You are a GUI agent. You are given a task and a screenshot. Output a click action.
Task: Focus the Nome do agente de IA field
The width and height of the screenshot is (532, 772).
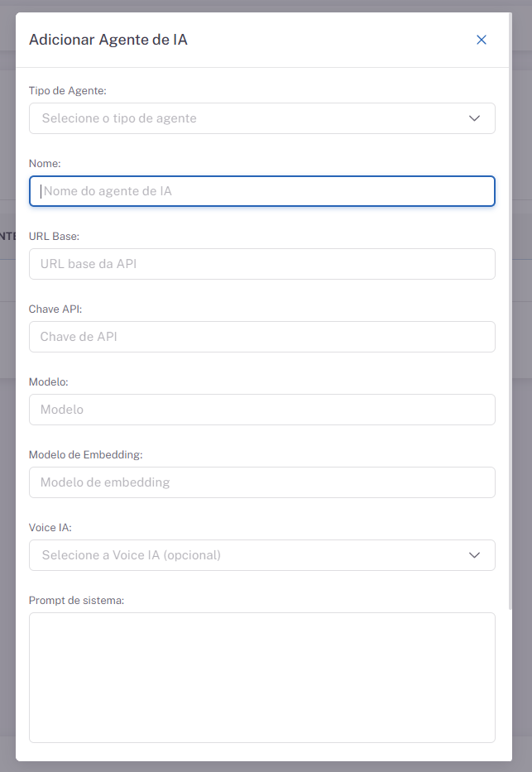point(262,191)
